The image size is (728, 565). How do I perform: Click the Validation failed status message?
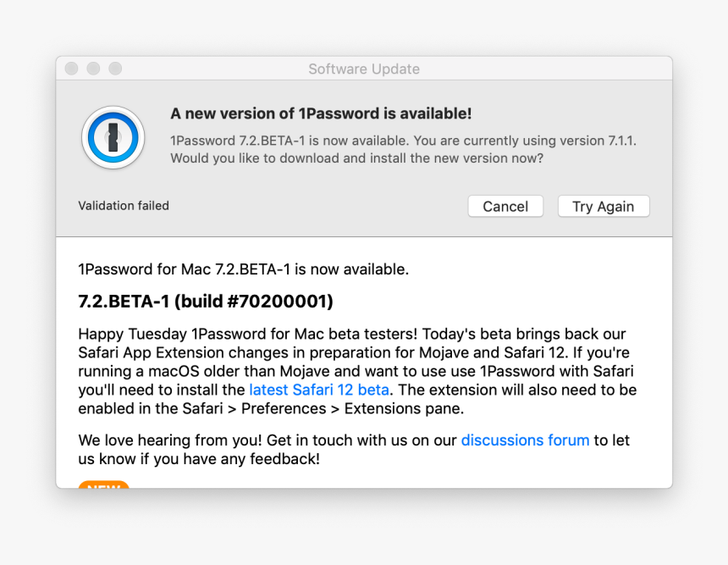[124, 206]
